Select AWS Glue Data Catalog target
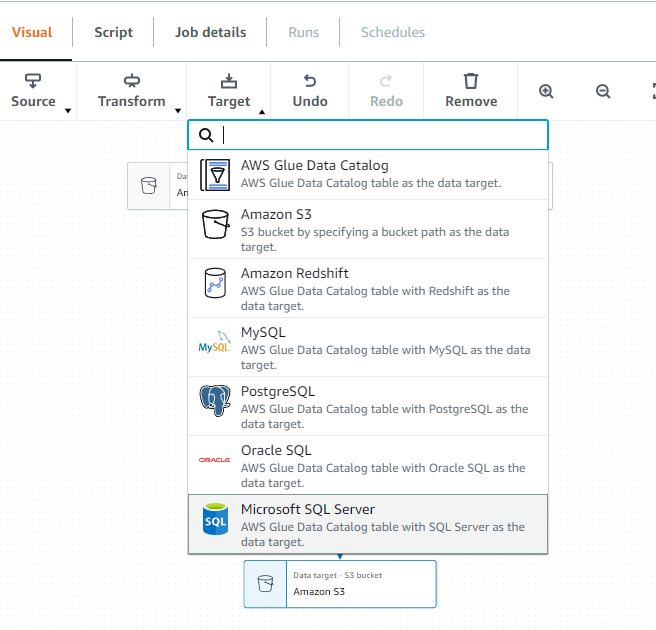Viewport: 656px width, 630px height. tap(368, 175)
